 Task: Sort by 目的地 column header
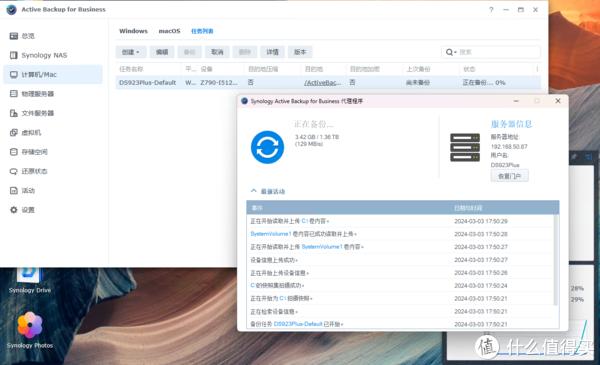[314, 69]
